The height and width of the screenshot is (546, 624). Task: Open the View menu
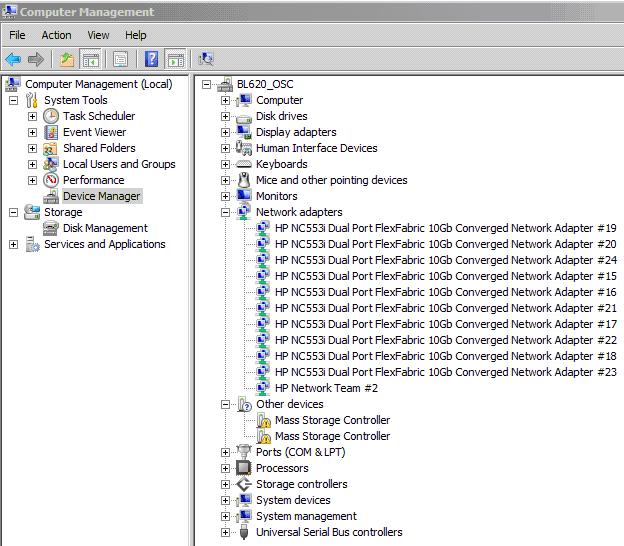point(98,35)
